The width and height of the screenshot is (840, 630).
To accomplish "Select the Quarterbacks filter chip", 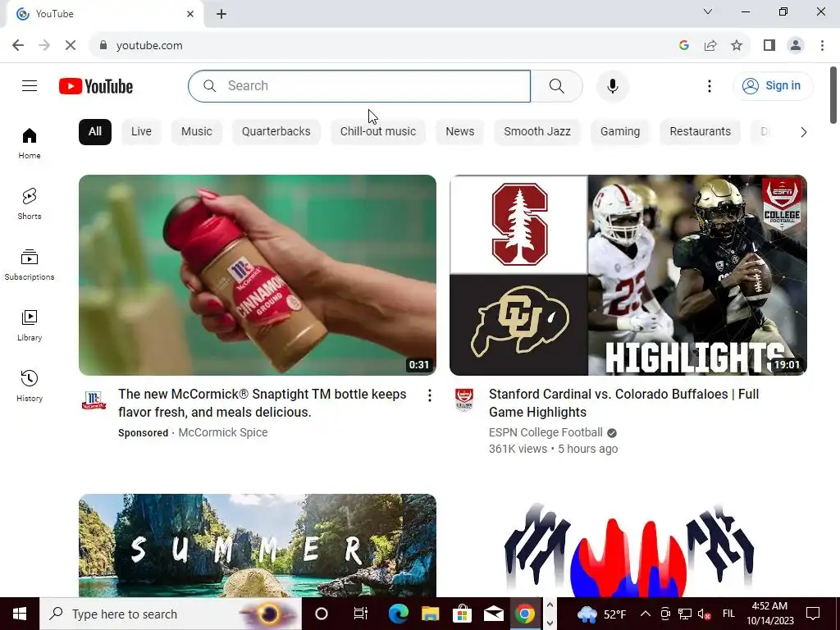I will [x=276, y=132].
